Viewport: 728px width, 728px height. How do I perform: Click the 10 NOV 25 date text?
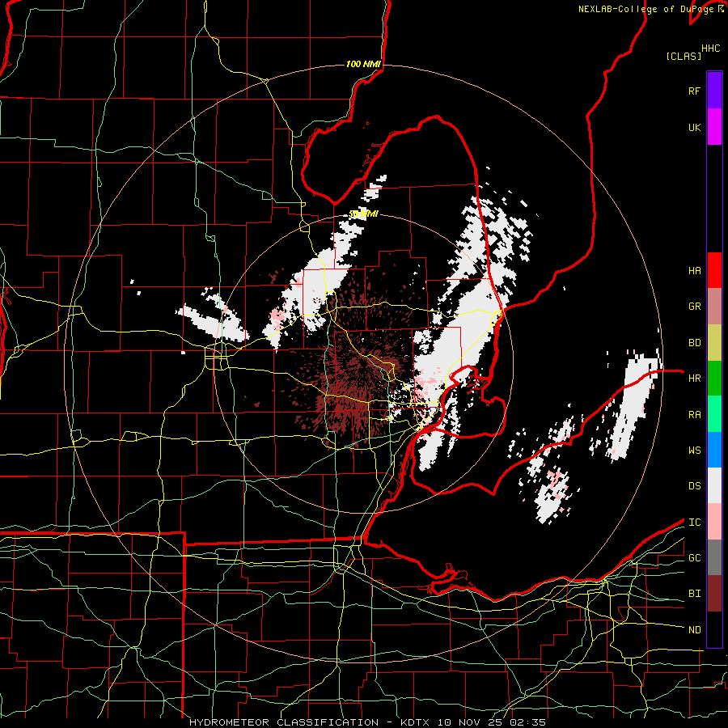pyautogui.click(x=470, y=722)
